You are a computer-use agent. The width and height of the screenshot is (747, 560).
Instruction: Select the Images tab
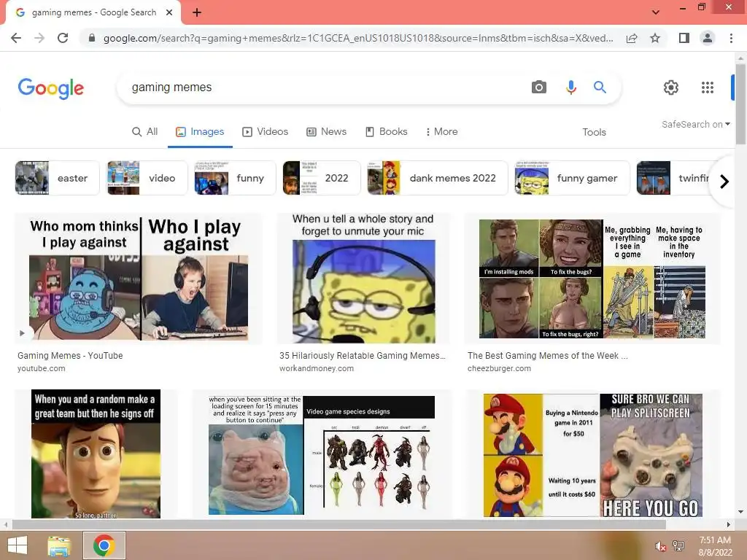(x=200, y=131)
